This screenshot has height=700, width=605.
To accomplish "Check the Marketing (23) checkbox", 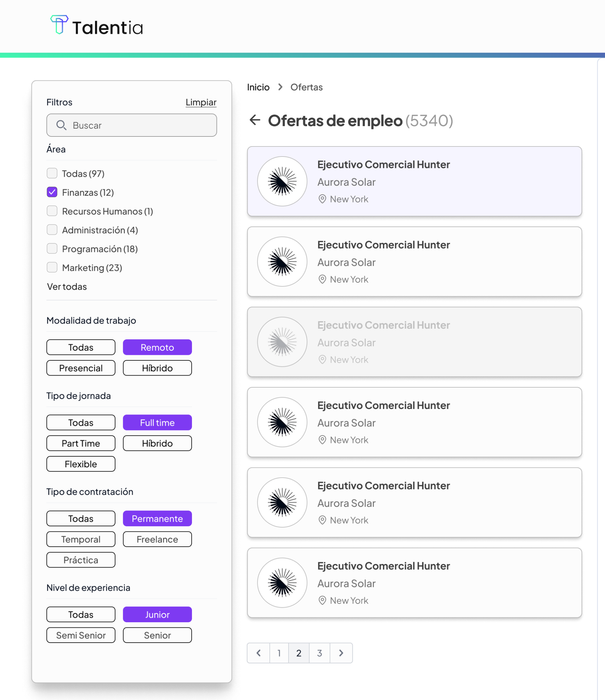I will (x=52, y=268).
